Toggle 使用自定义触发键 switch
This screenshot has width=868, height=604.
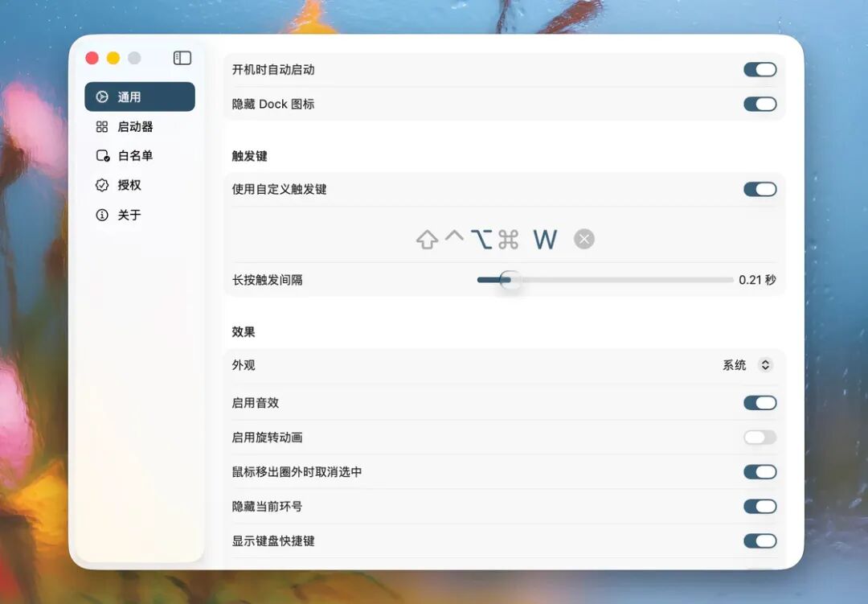click(x=760, y=190)
